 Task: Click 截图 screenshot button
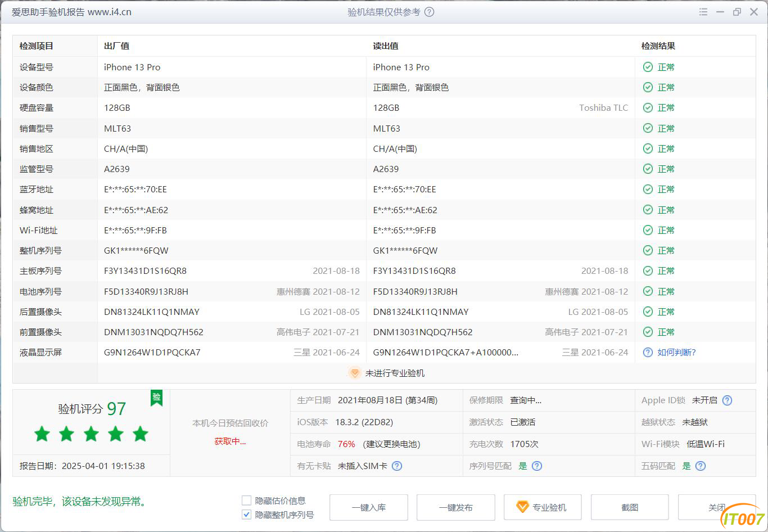pyautogui.click(x=630, y=507)
